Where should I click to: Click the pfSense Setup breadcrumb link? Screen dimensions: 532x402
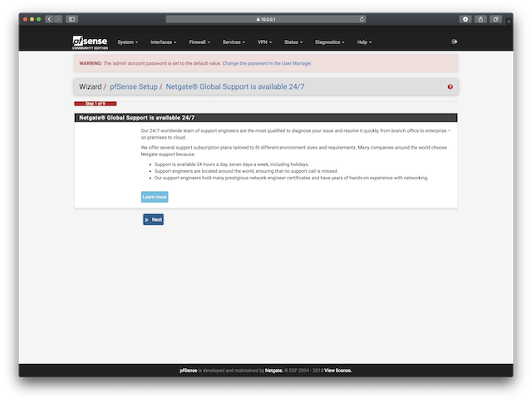coord(134,86)
